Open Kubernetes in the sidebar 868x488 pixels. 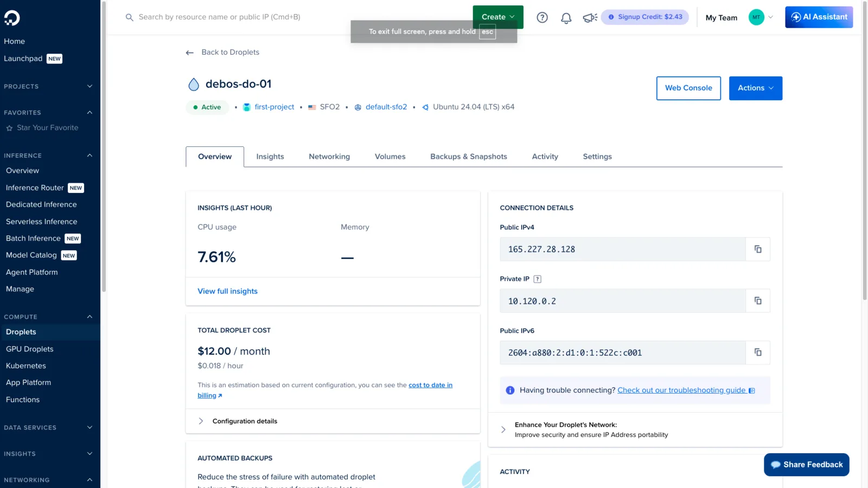[26, 366]
